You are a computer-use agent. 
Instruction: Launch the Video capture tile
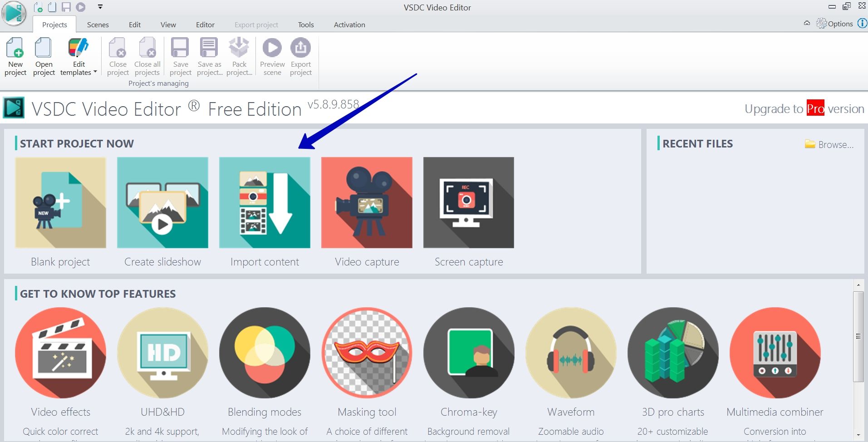tap(367, 202)
